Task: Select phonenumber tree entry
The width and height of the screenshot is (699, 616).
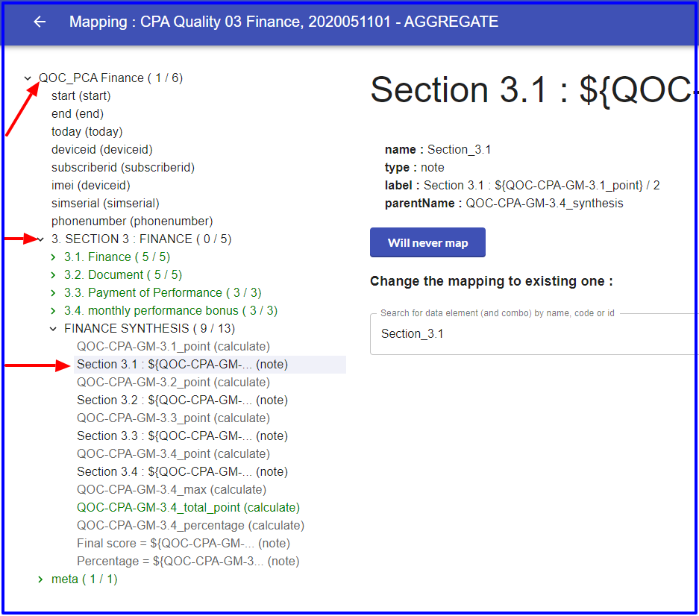Action: (x=132, y=221)
